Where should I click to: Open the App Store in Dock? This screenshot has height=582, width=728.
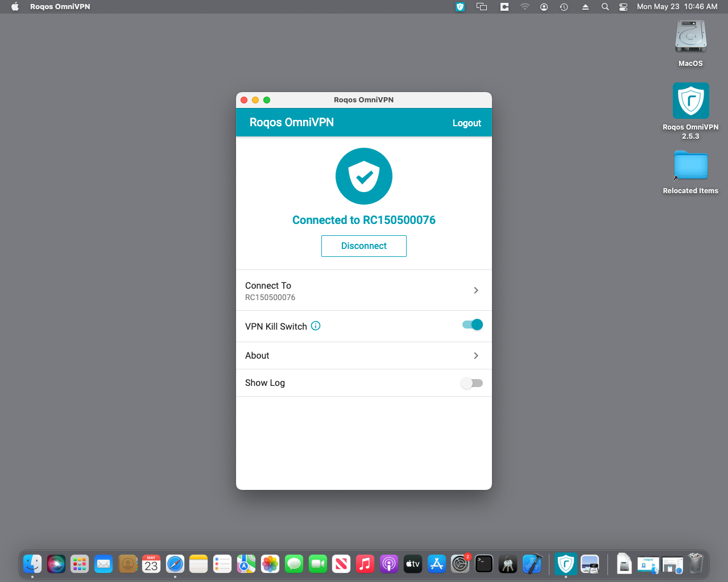437,564
